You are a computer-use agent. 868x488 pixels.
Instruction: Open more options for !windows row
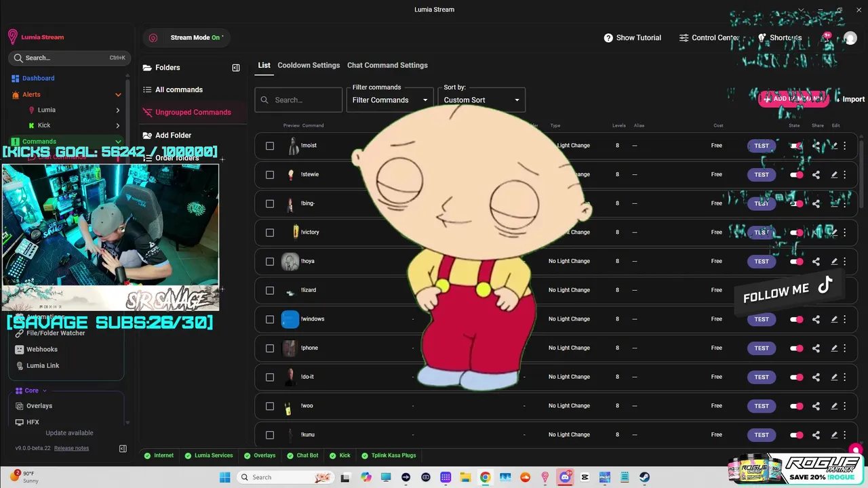click(x=845, y=319)
